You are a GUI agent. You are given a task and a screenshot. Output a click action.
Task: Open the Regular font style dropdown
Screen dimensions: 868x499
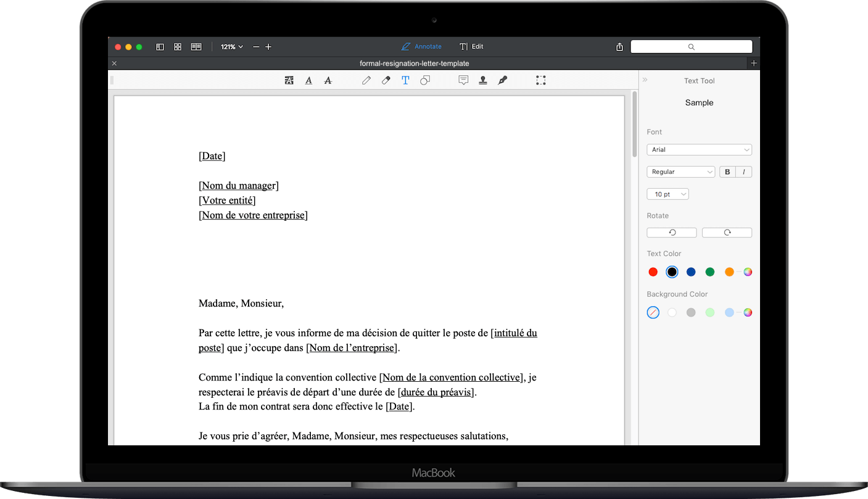(x=680, y=172)
